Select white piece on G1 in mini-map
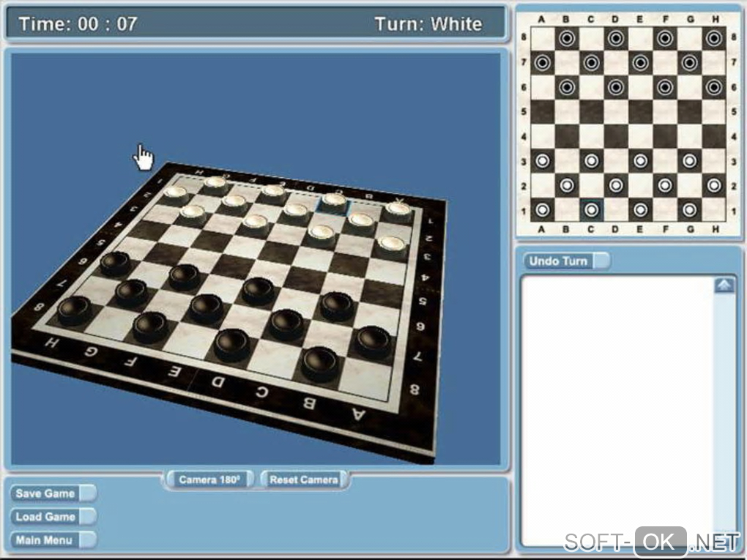This screenshot has height=560, width=747. point(689,209)
